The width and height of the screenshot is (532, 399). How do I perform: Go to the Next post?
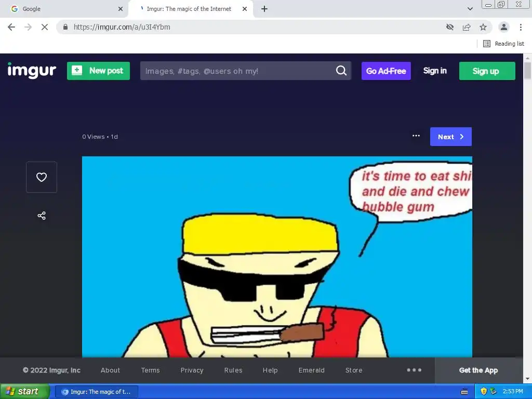click(x=450, y=137)
